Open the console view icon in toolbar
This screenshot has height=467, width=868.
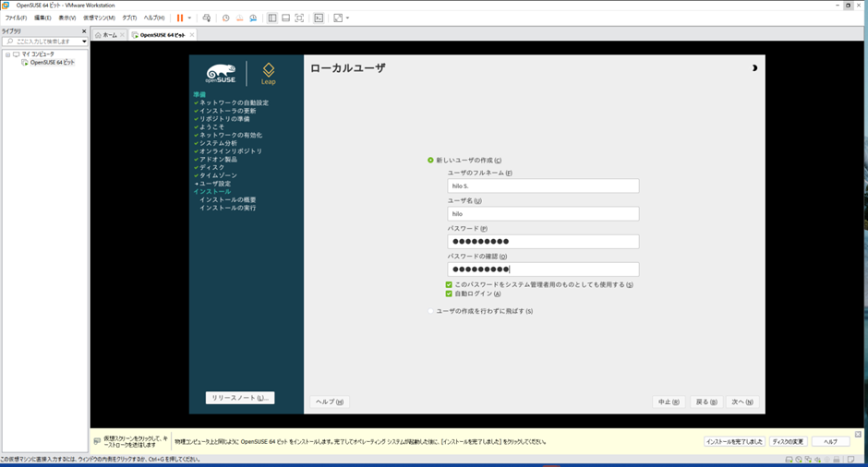pyautogui.click(x=319, y=18)
